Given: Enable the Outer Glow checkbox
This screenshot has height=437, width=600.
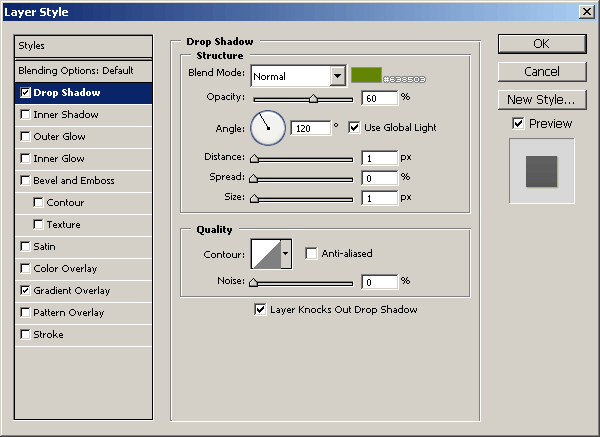Looking at the screenshot, I should coord(25,137).
